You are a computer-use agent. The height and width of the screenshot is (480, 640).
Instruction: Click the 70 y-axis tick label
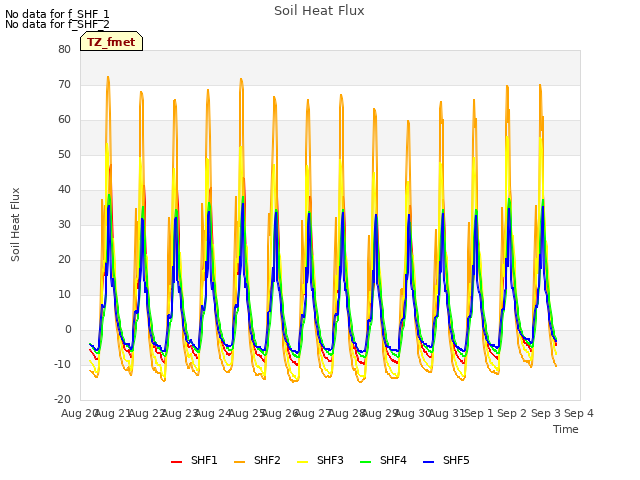click(x=64, y=84)
